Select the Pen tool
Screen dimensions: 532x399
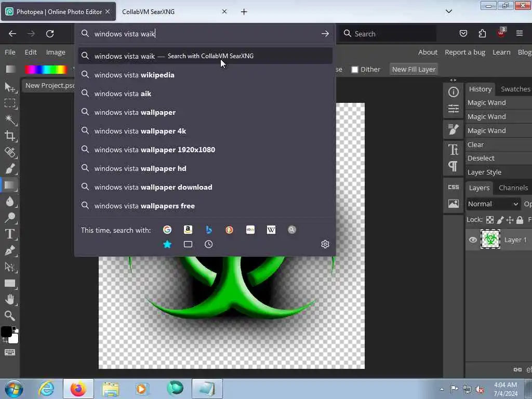click(10, 250)
